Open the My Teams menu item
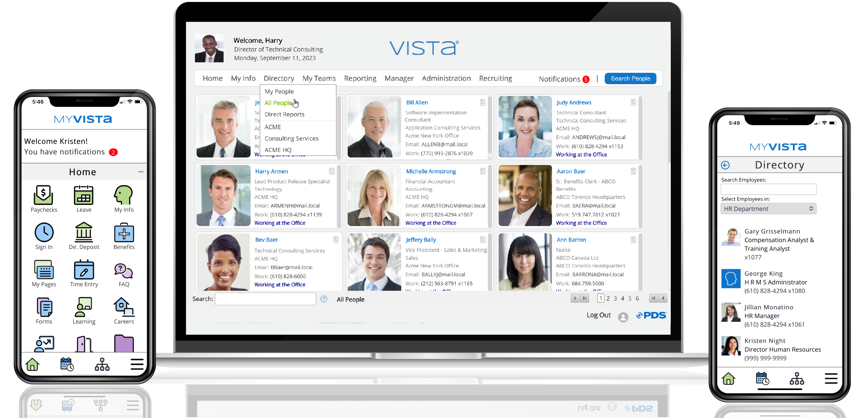This screenshot has height=418, width=868. 320,77
